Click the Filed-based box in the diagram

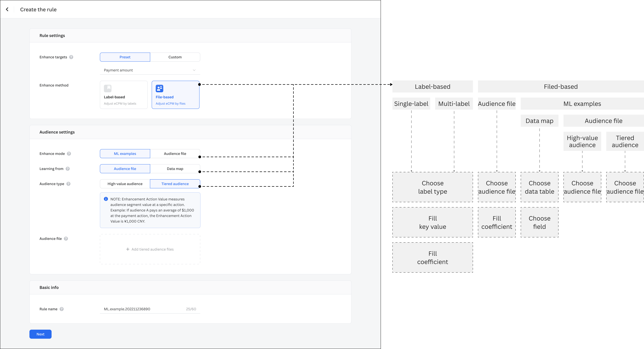click(x=561, y=87)
